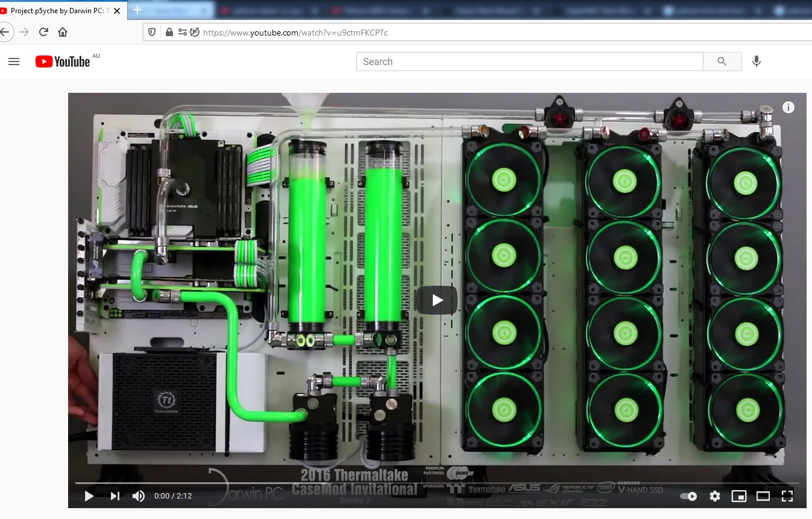Go forward in browser history
Viewport: 812px width, 519px height.
pos(24,32)
